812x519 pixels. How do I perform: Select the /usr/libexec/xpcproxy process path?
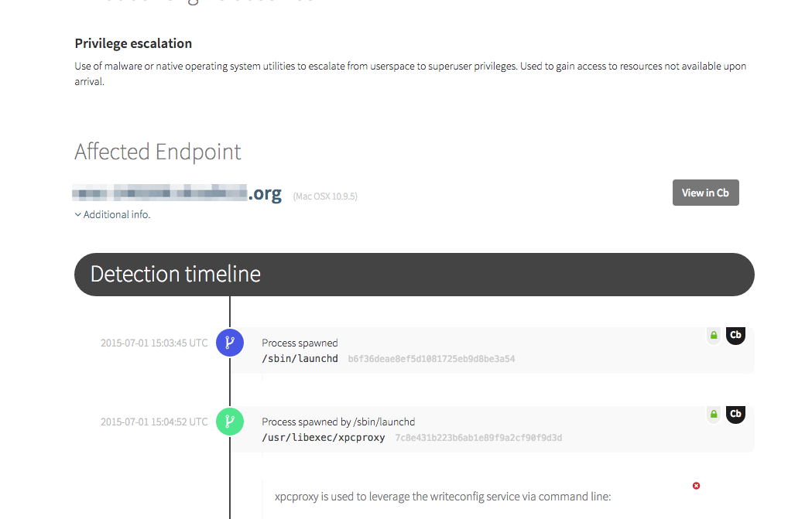(x=323, y=438)
